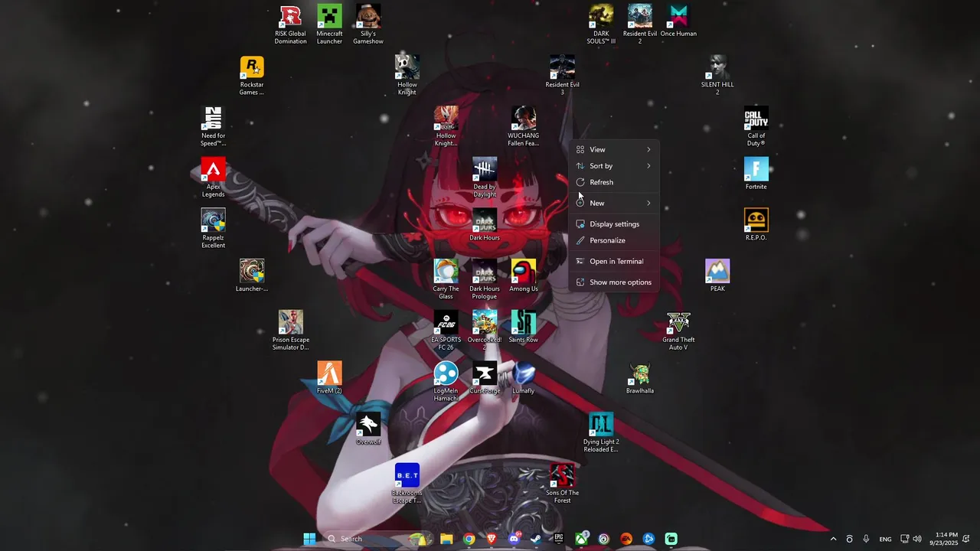The image size is (980, 551).
Task: Select the Fortnite desktop shortcut
Action: [756, 174]
